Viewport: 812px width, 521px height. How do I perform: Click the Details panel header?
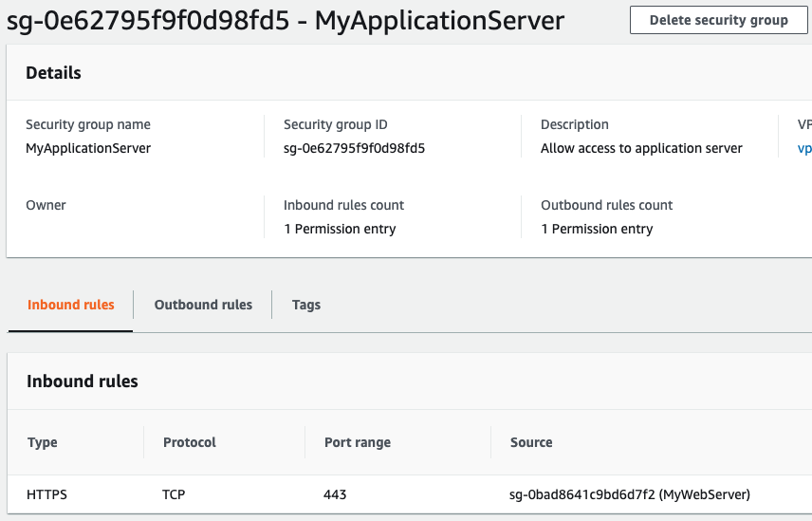(x=54, y=73)
